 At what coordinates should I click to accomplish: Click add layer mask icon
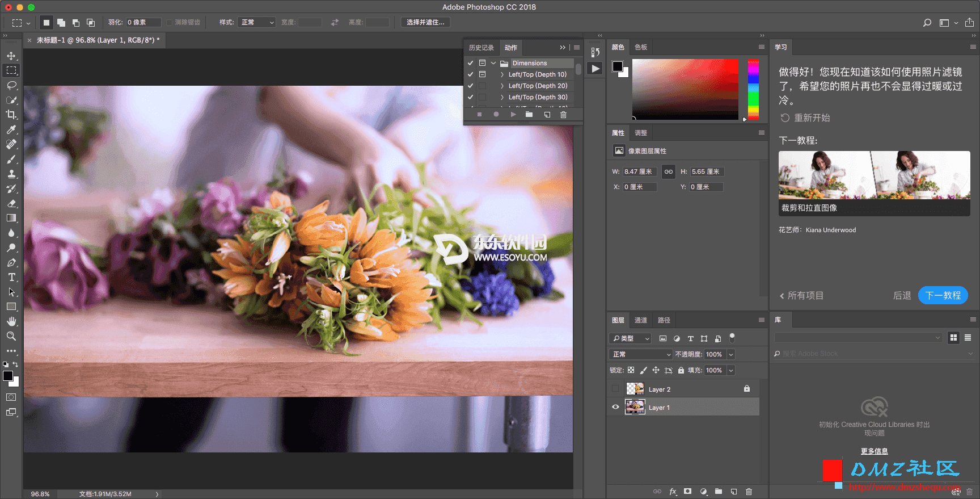click(x=688, y=492)
